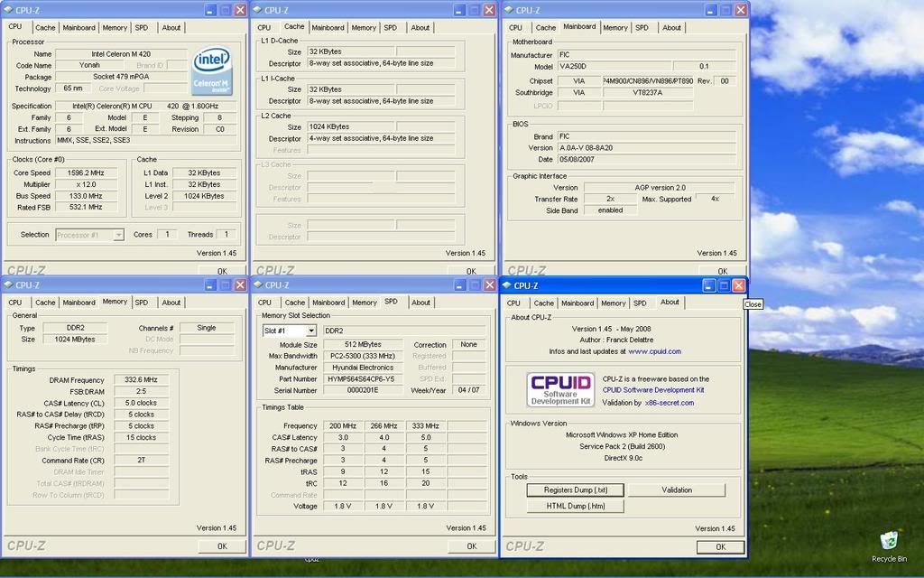
Task: Click the Rated FSB 532.1 MHz value
Action: [x=86, y=207]
